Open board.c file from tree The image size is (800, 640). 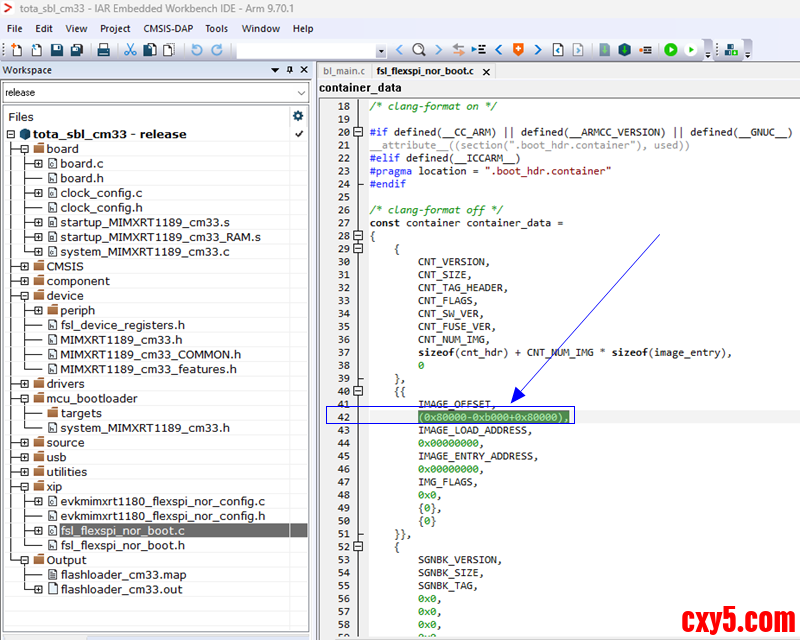click(81, 164)
